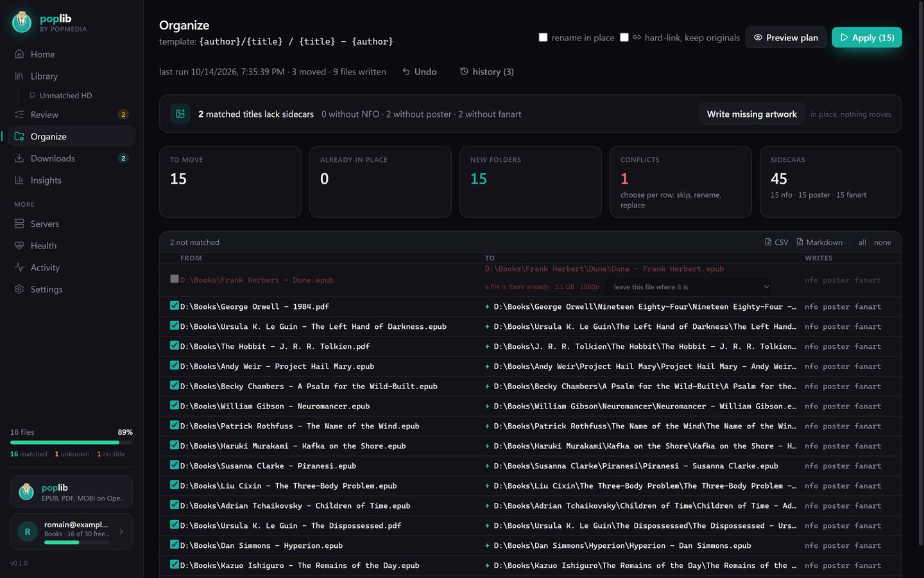
Task: Enable the rename in place checkbox
Action: [543, 37]
